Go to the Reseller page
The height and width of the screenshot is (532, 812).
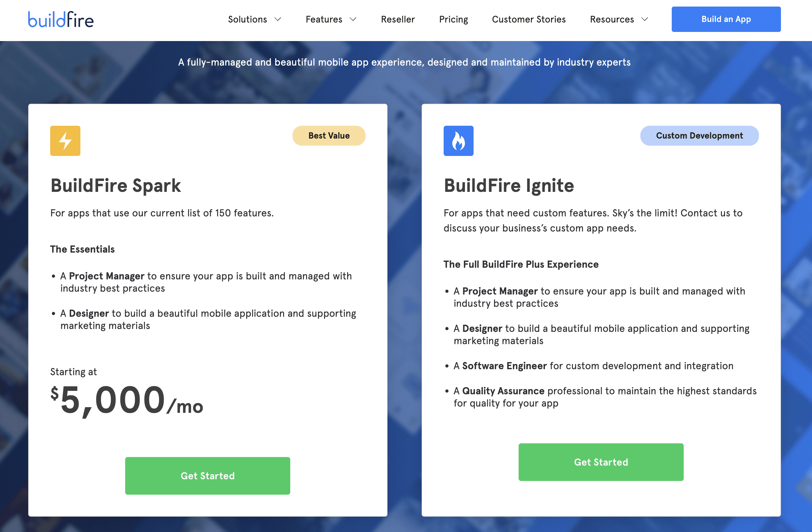[398, 19]
